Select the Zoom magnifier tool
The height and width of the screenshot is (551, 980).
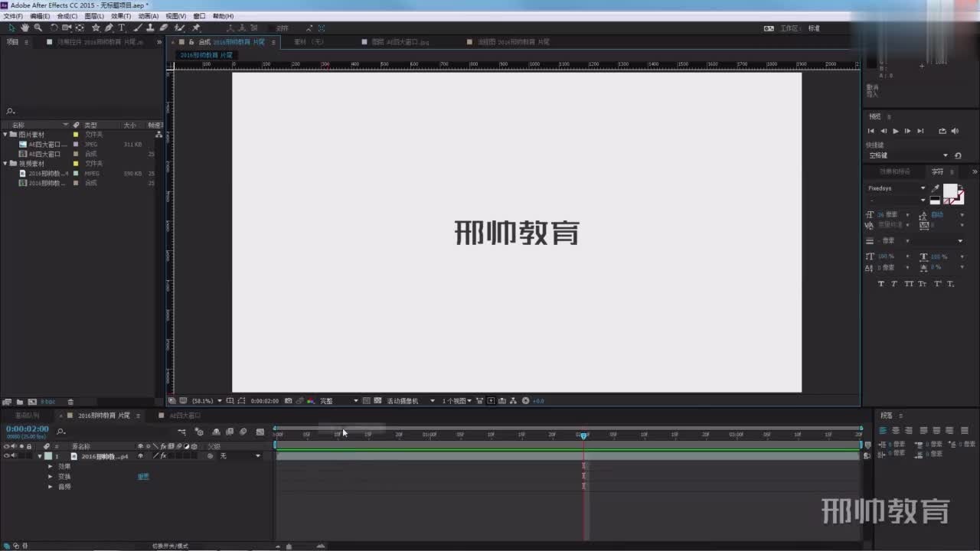[38, 28]
